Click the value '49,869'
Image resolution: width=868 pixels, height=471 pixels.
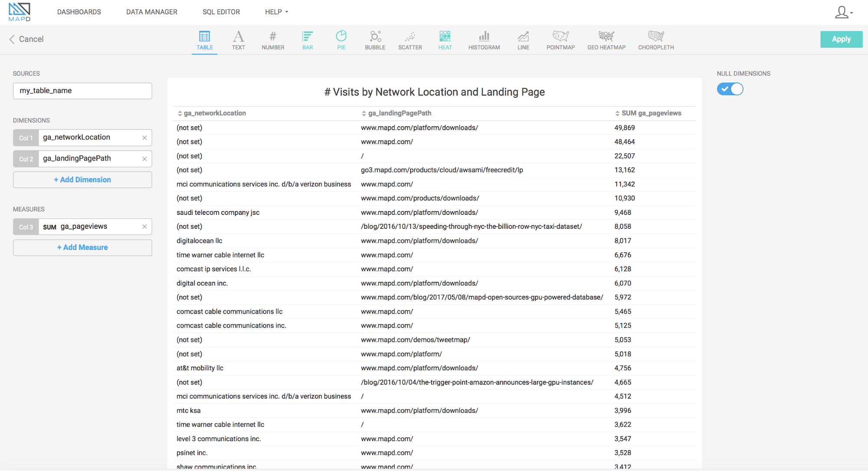pyautogui.click(x=624, y=128)
